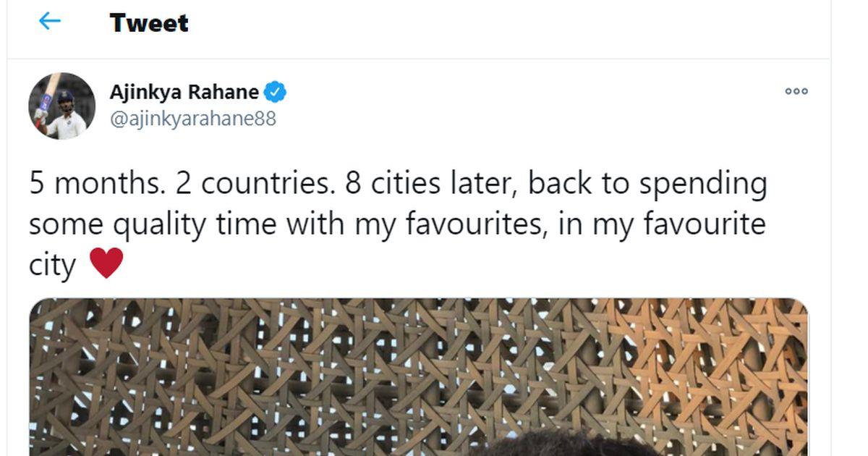The height and width of the screenshot is (456, 868).
Task: Open the attached tweet photo
Action: pos(418,376)
